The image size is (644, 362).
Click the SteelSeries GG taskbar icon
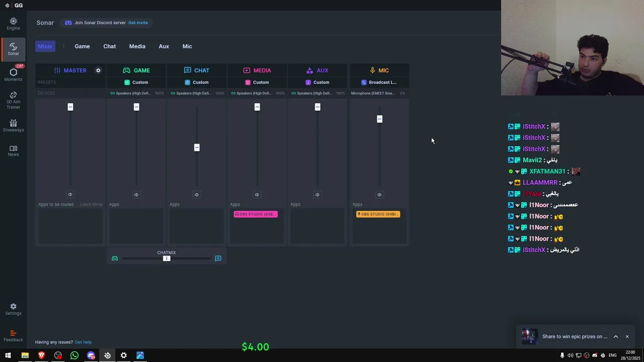107,355
